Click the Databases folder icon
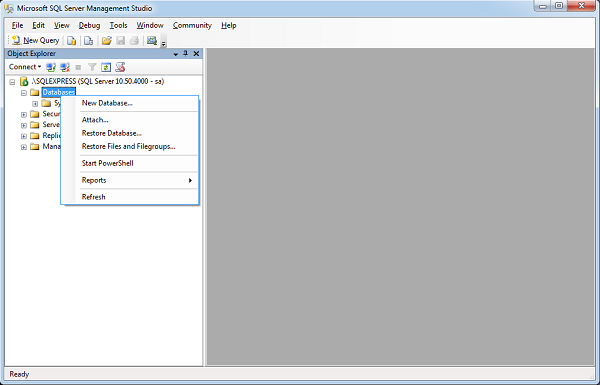The width and height of the screenshot is (600, 385). tap(35, 92)
